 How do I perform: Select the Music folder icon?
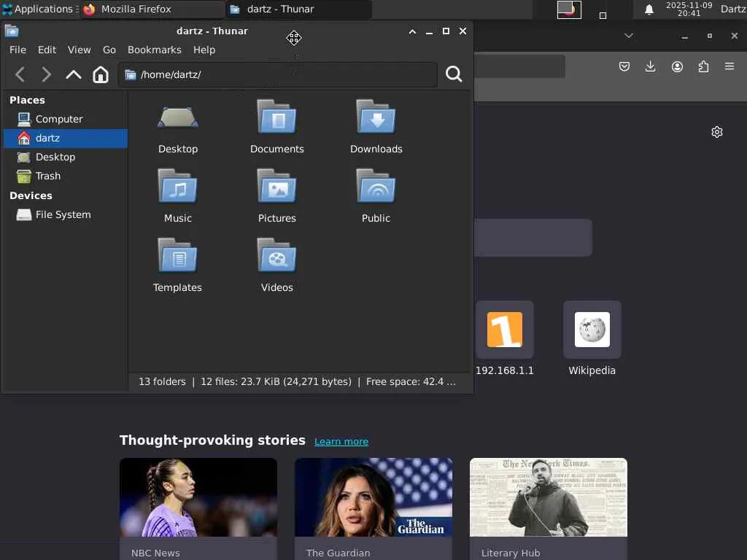[x=177, y=187]
